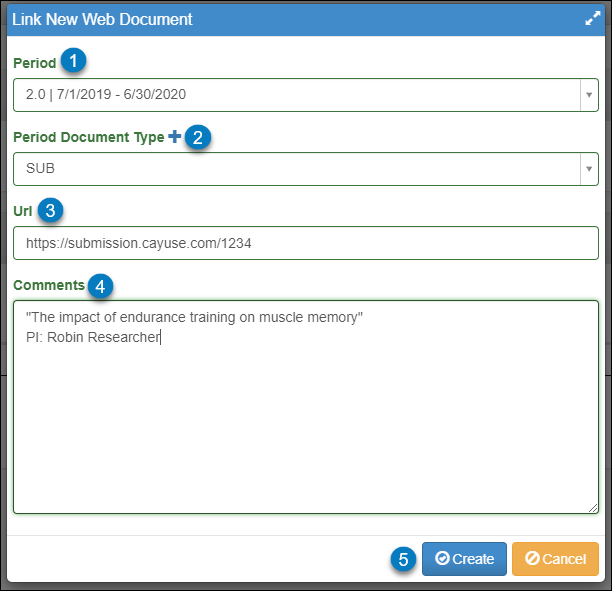Click the numbered callout badge 5

(x=404, y=559)
